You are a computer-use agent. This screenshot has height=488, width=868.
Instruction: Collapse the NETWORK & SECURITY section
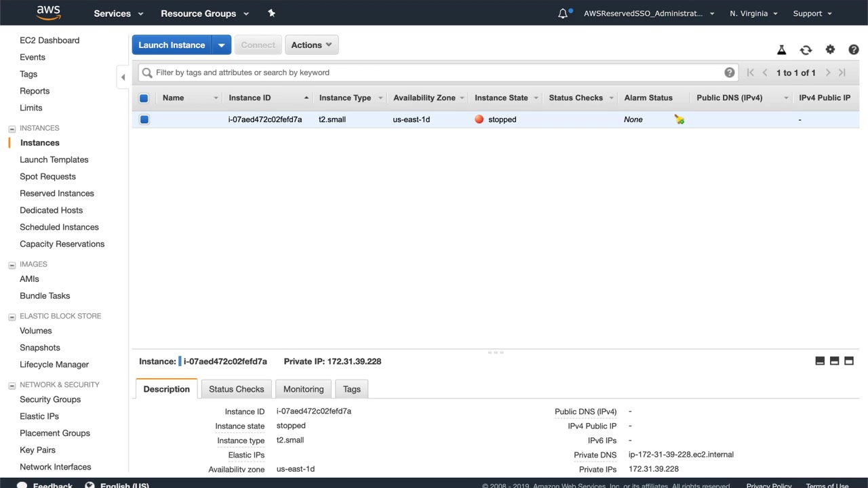pos(12,385)
